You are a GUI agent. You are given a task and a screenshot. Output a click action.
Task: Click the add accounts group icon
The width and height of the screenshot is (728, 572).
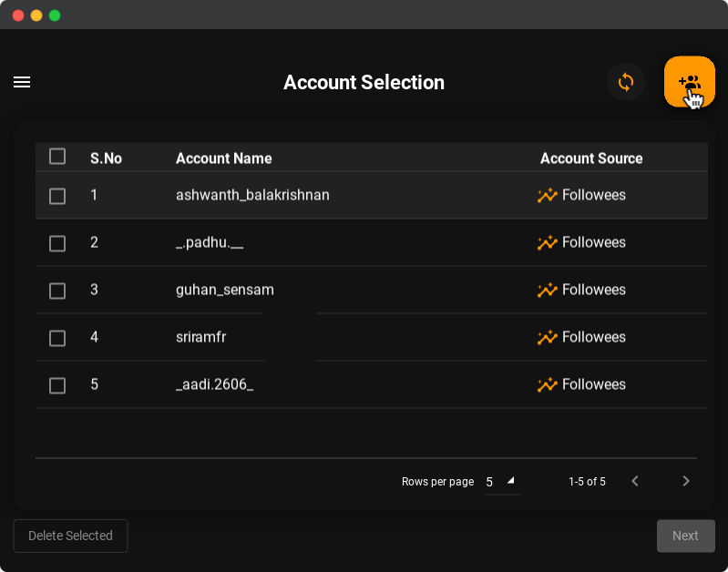point(689,82)
